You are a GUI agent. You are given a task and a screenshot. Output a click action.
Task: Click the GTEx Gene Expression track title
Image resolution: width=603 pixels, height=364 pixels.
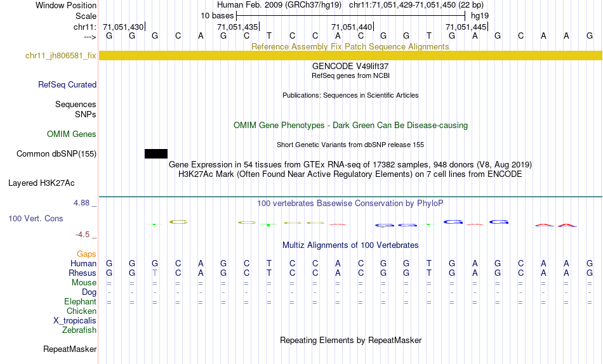[350, 164]
